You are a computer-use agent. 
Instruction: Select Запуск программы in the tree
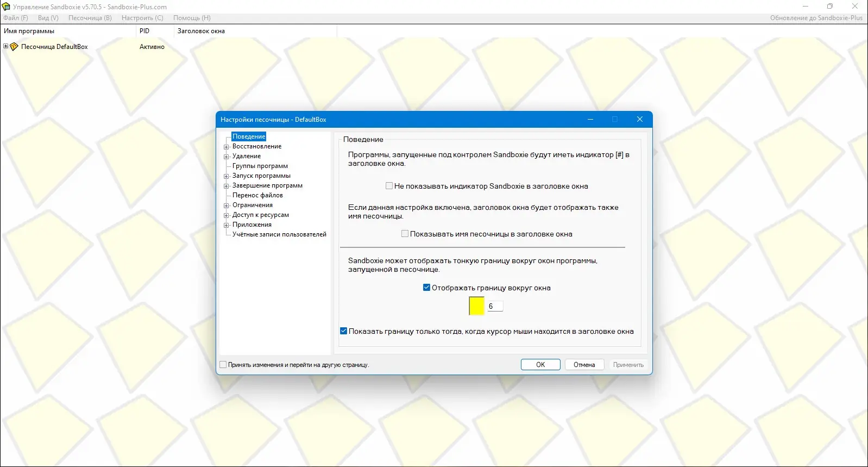coord(261,176)
